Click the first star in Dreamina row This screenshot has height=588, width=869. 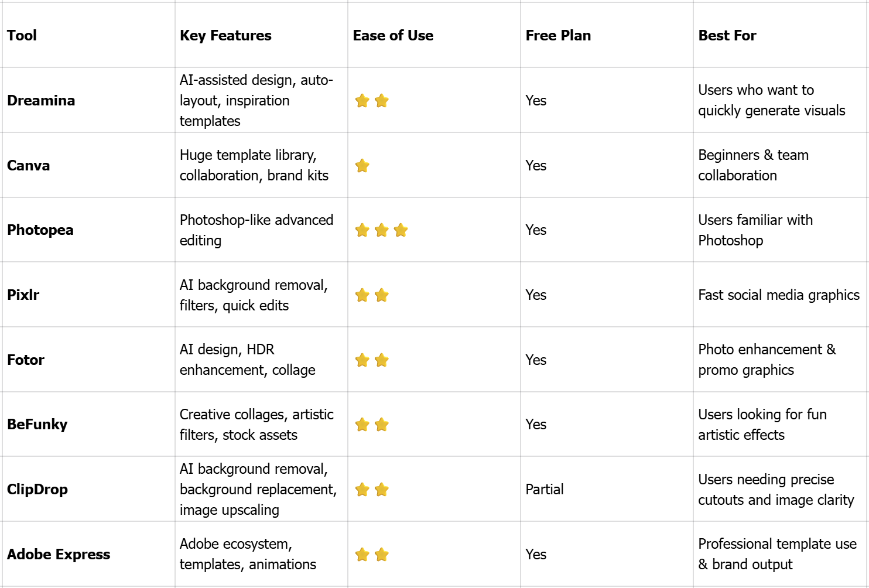(362, 101)
